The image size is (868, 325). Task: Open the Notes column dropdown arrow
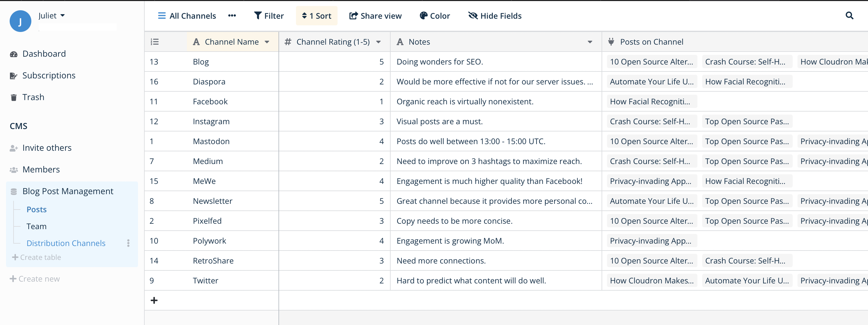pyautogui.click(x=590, y=42)
